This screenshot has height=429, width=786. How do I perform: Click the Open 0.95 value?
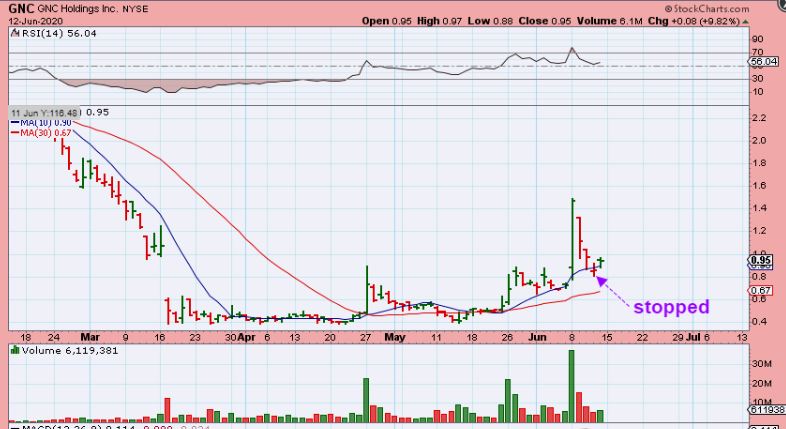[x=386, y=21]
